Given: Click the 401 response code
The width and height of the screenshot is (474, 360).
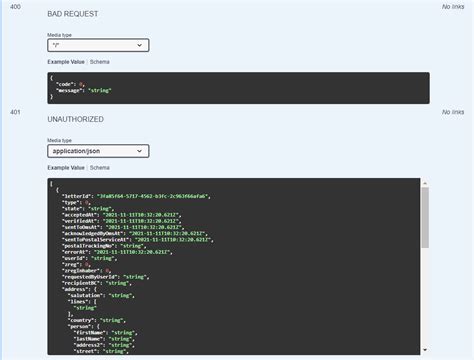Looking at the screenshot, I should 15,112.
